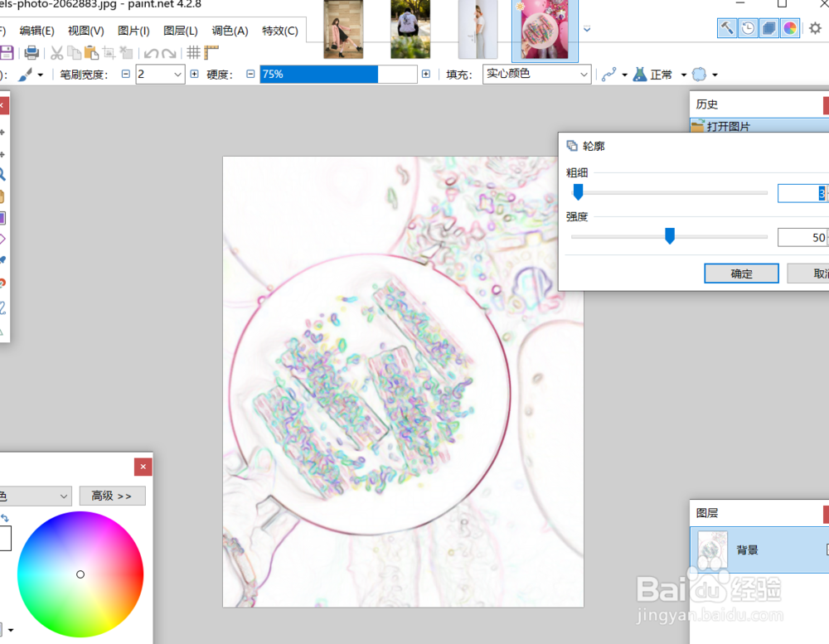
Task: Click the Save icon in the toolbar
Action: click(7, 51)
